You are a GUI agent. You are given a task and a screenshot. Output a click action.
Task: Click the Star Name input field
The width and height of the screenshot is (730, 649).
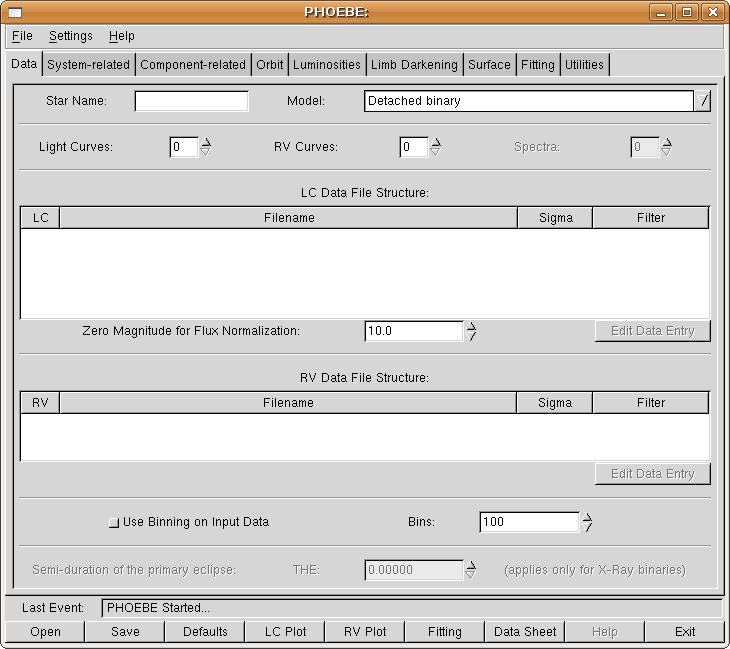coord(191,101)
